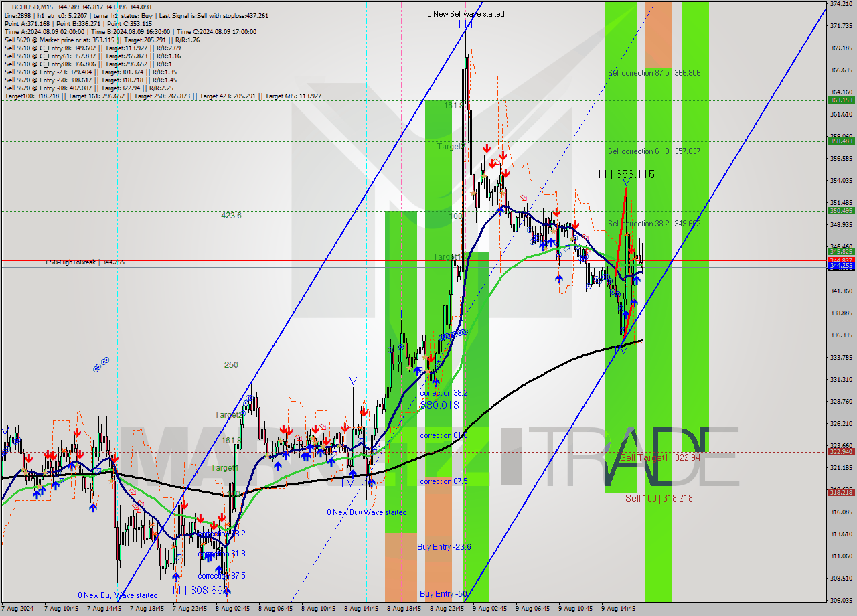Click the 354.035 price axis value
This screenshot has width=857, height=616.
tap(840, 181)
